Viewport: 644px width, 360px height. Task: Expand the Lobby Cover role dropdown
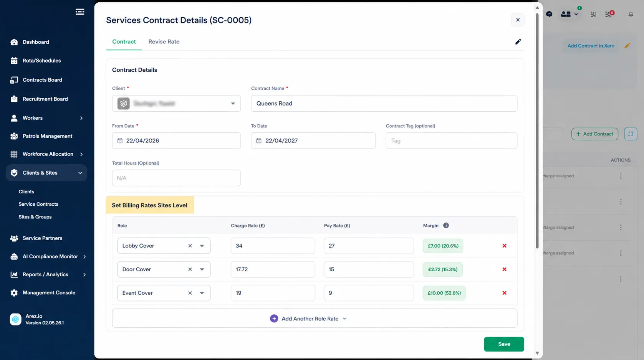tap(202, 246)
